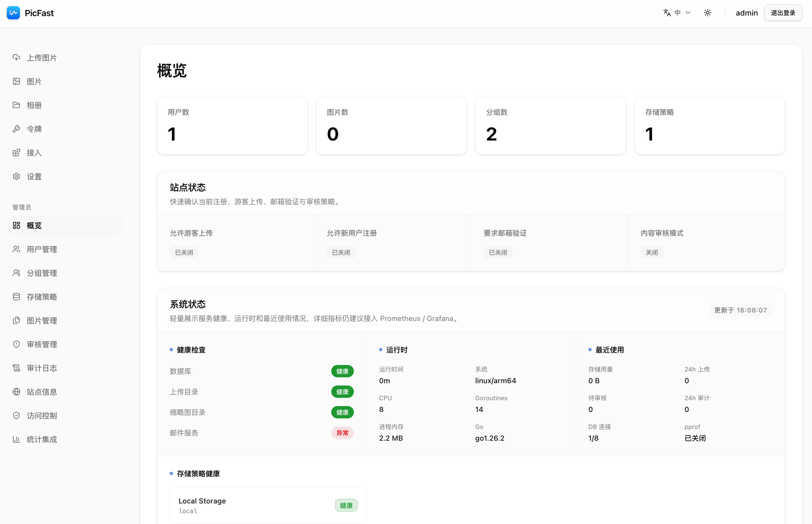Image resolution: width=812 pixels, height=524 pixels.
Task: Click the shield alert icon beside 审核管理
Action: (16, 344)
